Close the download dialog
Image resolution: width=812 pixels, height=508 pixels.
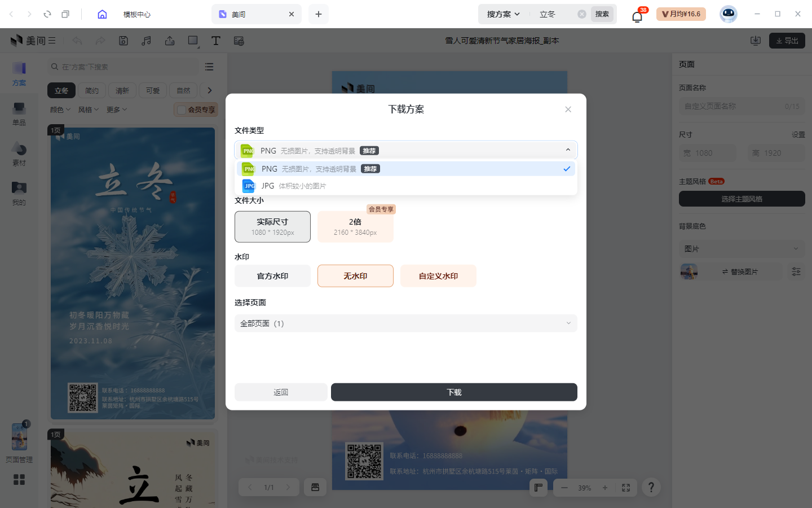568,110
